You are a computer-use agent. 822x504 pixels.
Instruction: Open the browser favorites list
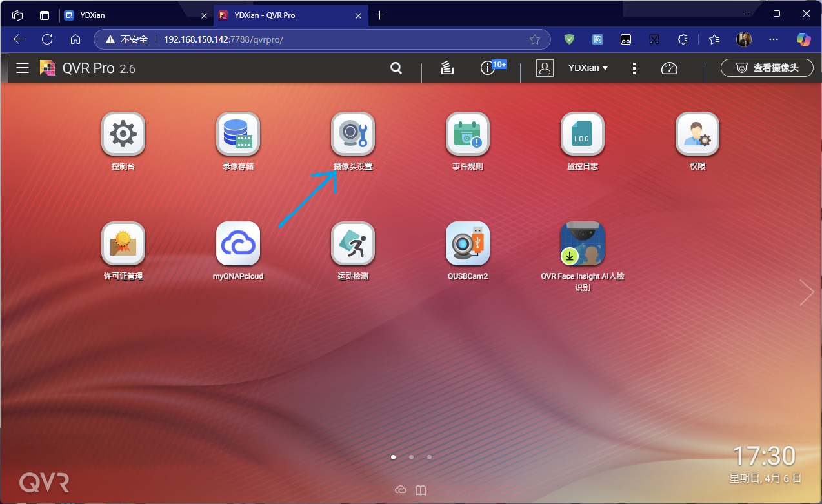tap(714, 39)
